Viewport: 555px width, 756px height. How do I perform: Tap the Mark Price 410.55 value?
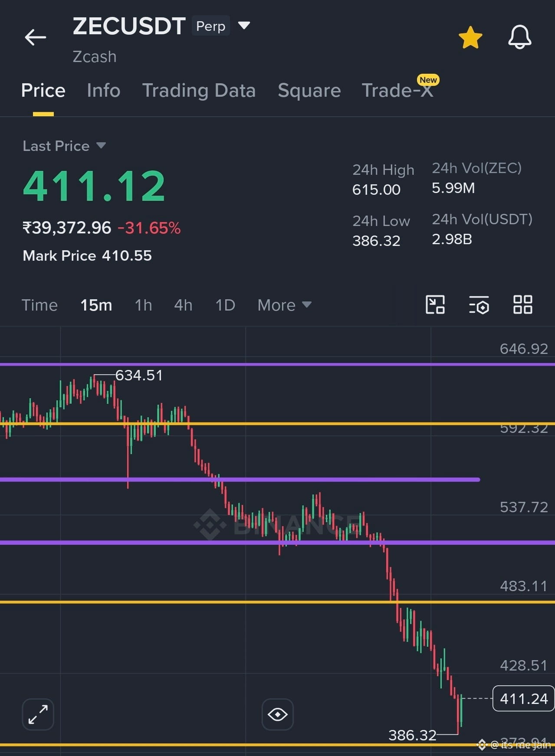tap(127, 255)
